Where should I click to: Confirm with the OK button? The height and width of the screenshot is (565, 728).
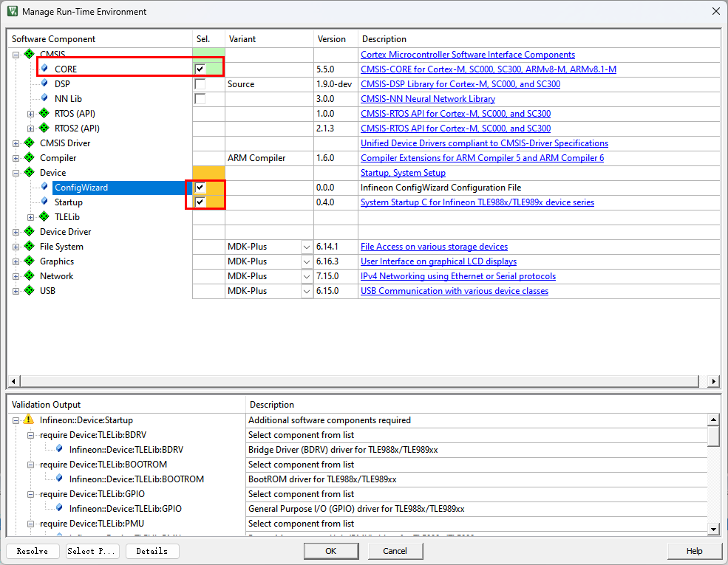click(331, 551)
